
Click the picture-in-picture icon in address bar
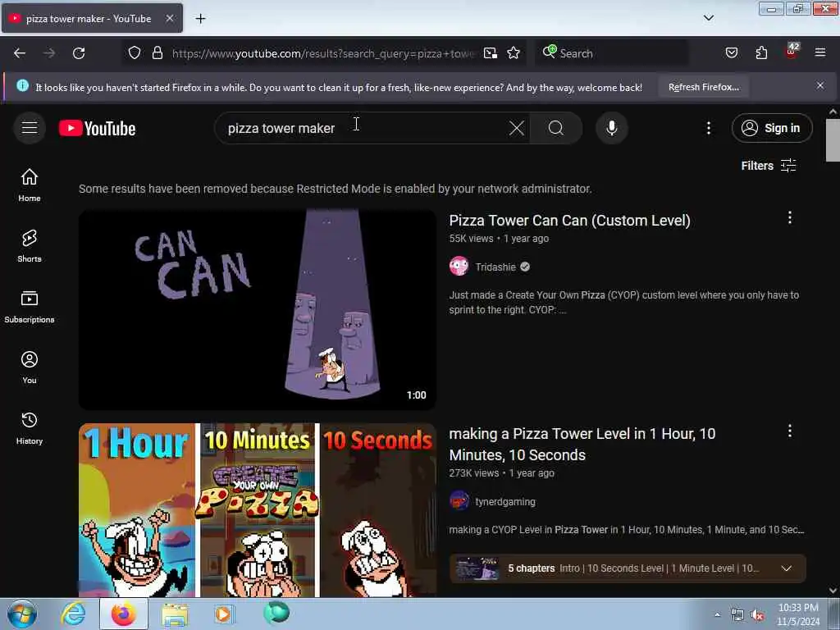(491, 53)
